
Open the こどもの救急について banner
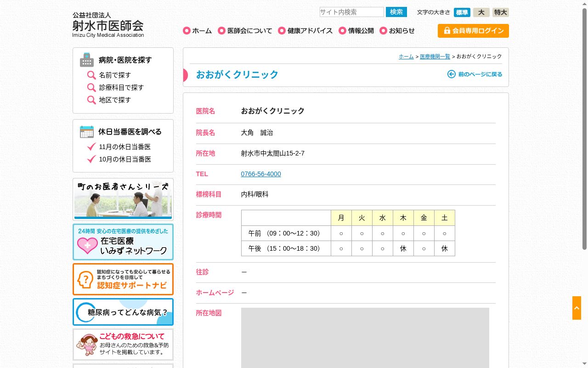(123, 345)
